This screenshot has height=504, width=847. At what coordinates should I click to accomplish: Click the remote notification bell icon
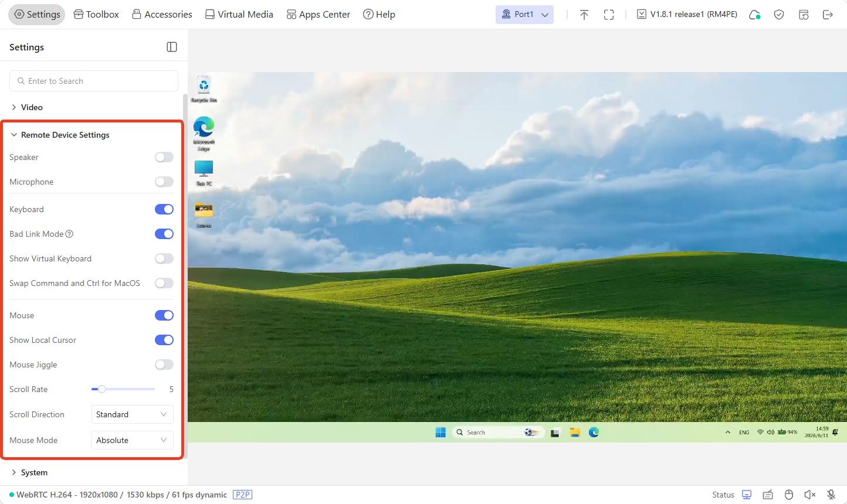click(835, 433)
